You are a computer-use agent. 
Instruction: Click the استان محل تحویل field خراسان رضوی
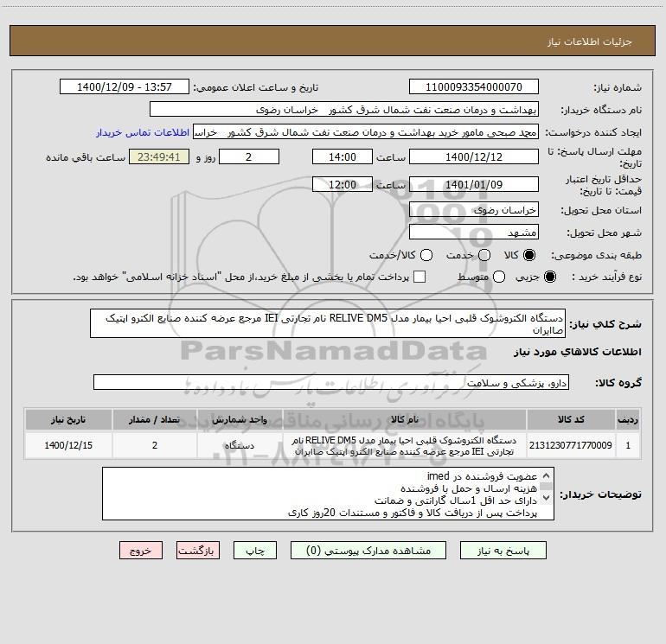click(474, 210)
